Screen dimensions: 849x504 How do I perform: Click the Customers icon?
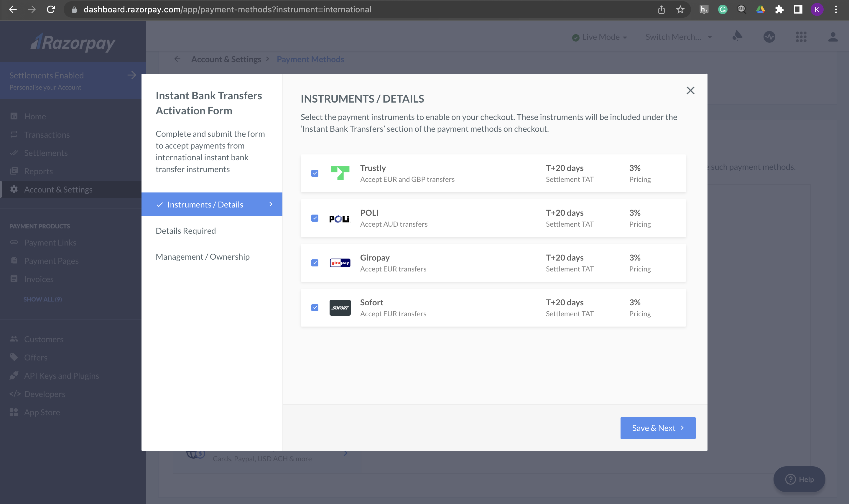click(x=14, y=339)
